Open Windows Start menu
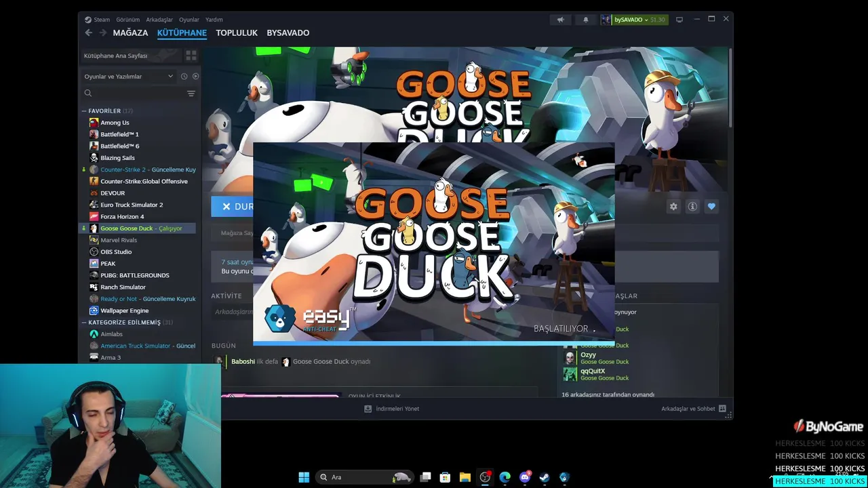 (x=304, y=477)
